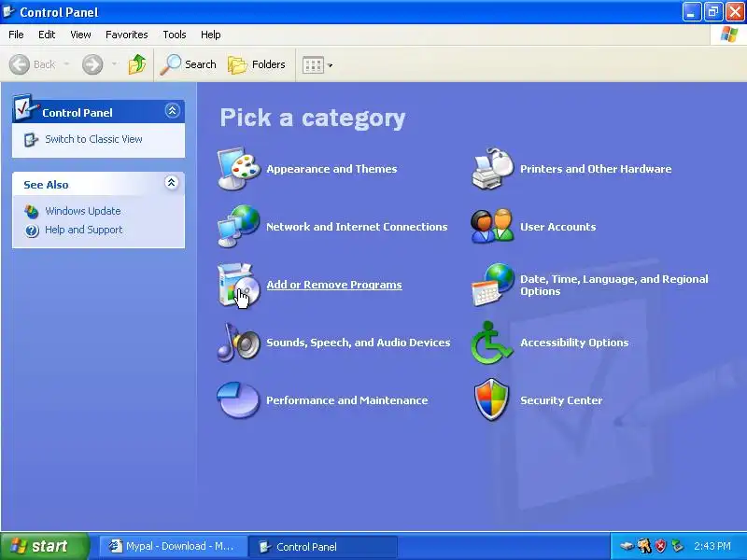Open the View menu
The height and width of the screenshot is (560, 747).
(80, 35)
